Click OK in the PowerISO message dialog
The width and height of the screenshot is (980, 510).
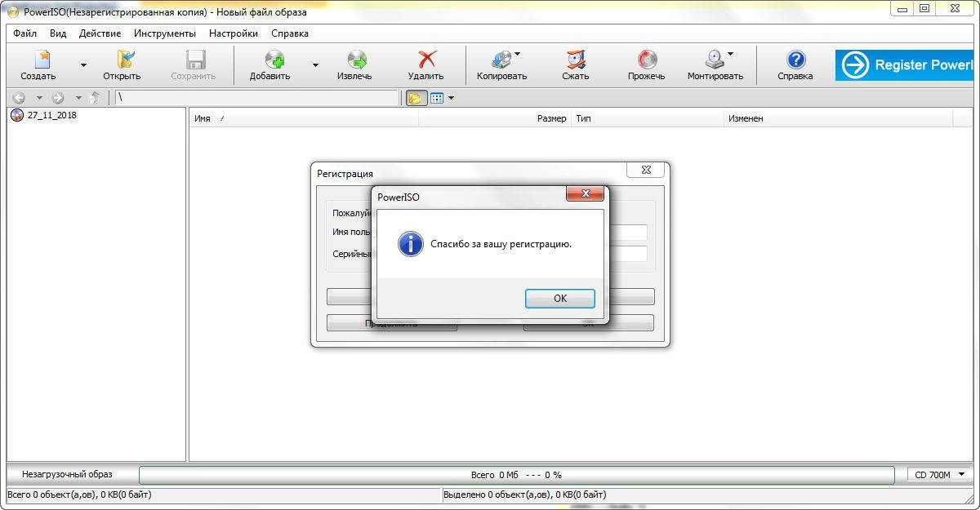pos(560,299)
